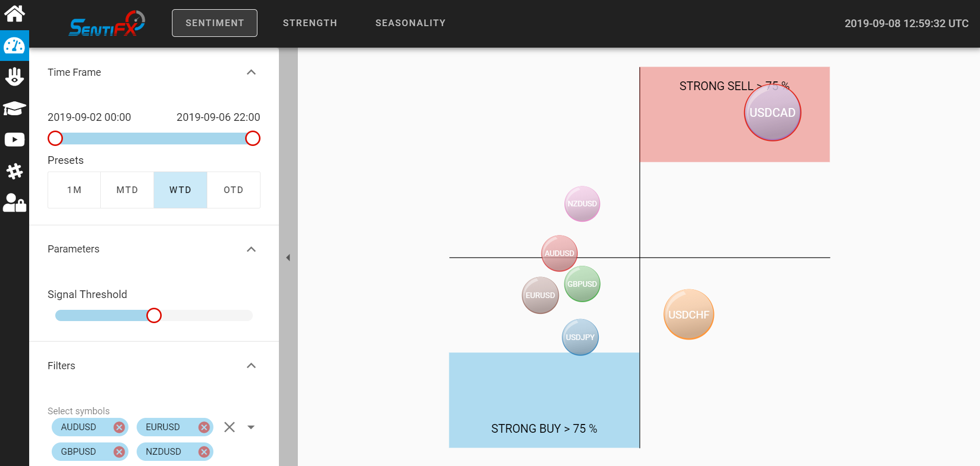Select the gauge dashboard sidebar icon
This screenshot has width=980, height=466.
click(x=14, y=46)
